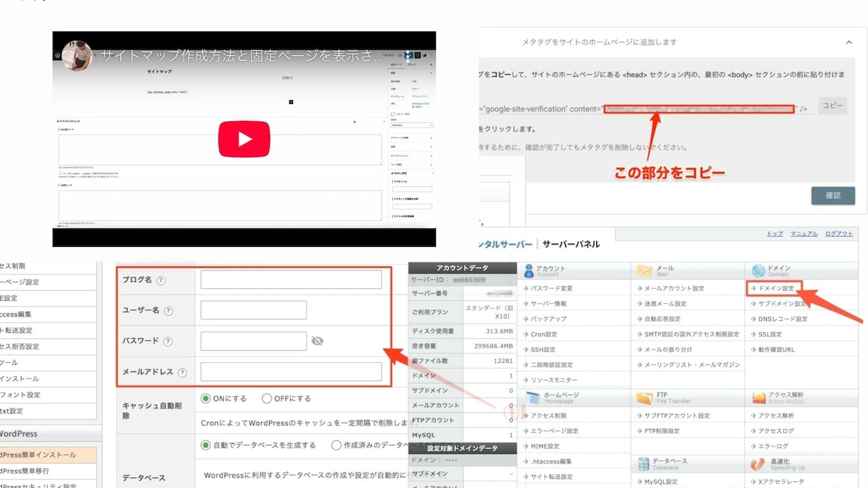Open FTP制限設定
Image resolution: width=868 pixels, height=488 pixels.
point(662,431)
